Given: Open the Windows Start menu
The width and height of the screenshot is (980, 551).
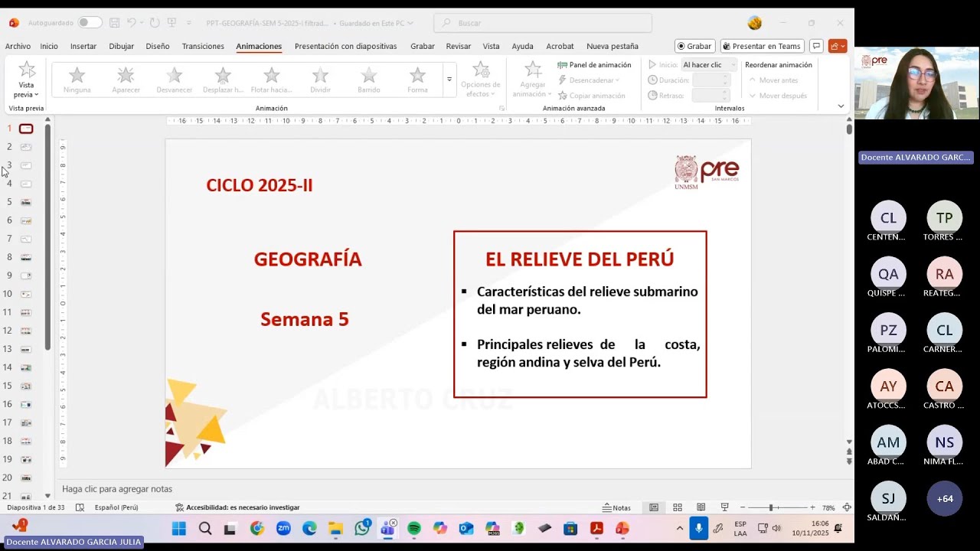Looking at the screenshot, I should click(x=178, y=528).
